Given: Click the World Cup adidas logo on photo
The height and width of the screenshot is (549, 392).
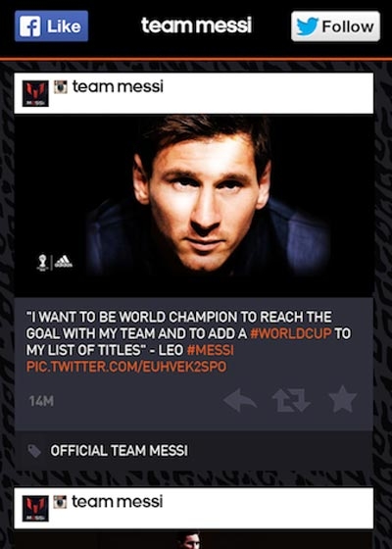Looking at the screenshot, I should coord(55,263).
